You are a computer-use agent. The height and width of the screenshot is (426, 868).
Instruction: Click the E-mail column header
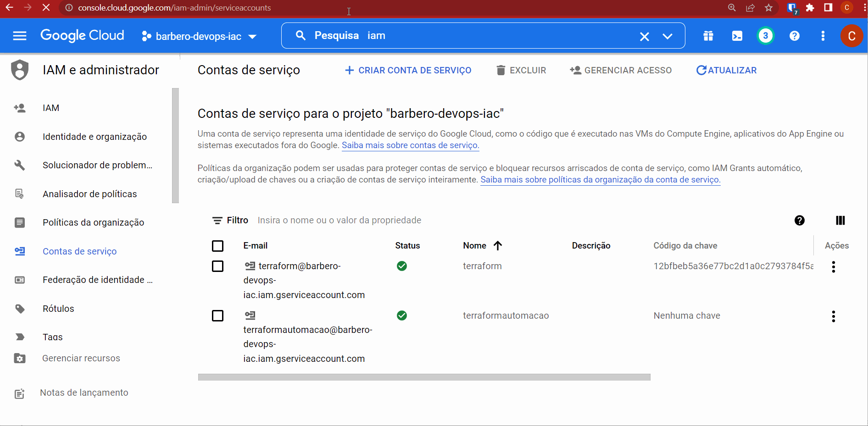point(255,246)
